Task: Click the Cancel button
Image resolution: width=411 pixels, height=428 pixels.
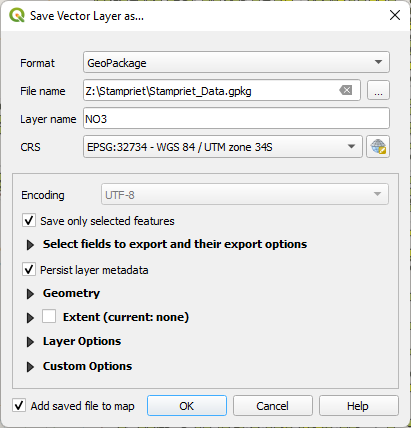Action: [x=273, y=406]
